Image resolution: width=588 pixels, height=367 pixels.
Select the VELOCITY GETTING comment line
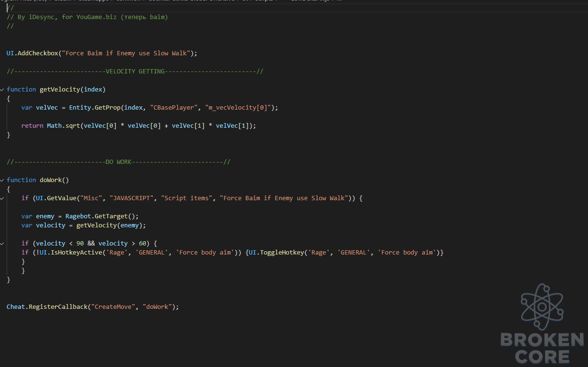[x=135, y=71]
